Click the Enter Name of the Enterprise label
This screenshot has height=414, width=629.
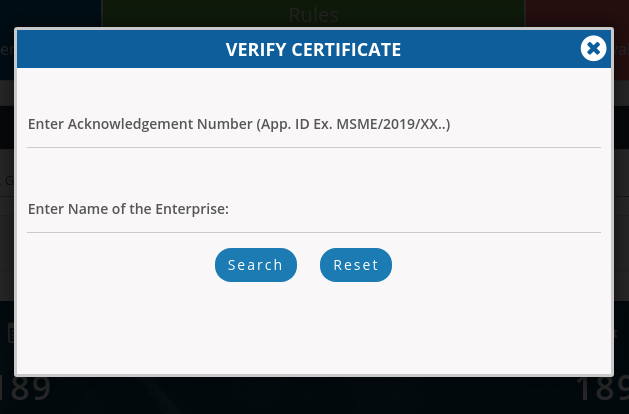[128, 209]
